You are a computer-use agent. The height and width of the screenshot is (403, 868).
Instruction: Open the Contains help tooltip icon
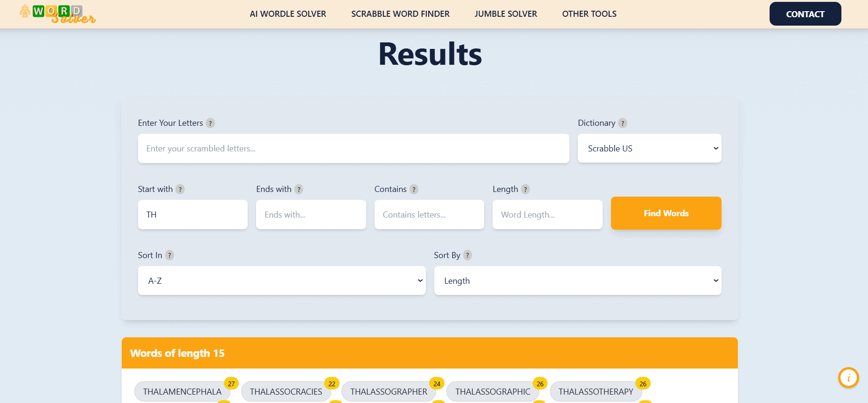[414, 189]
